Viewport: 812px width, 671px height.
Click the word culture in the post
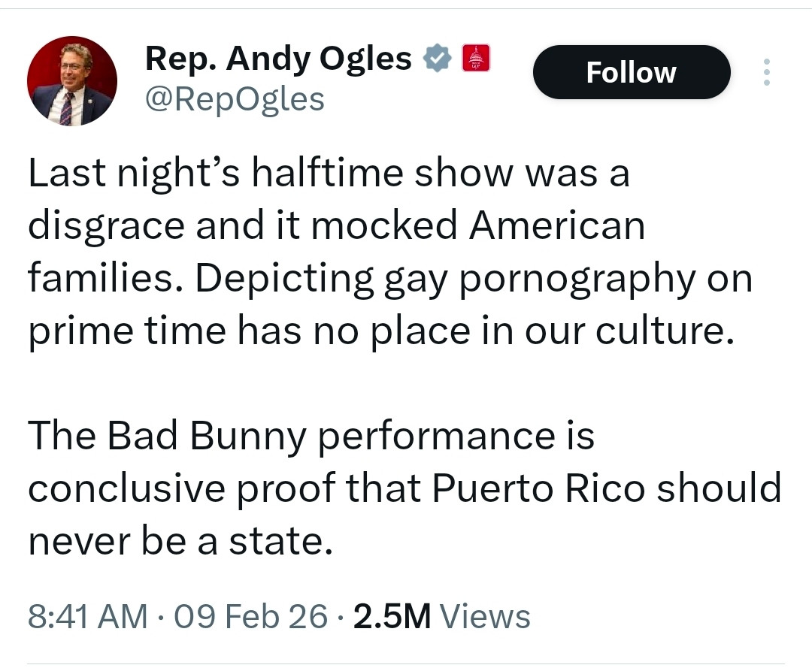coord(660,331)
